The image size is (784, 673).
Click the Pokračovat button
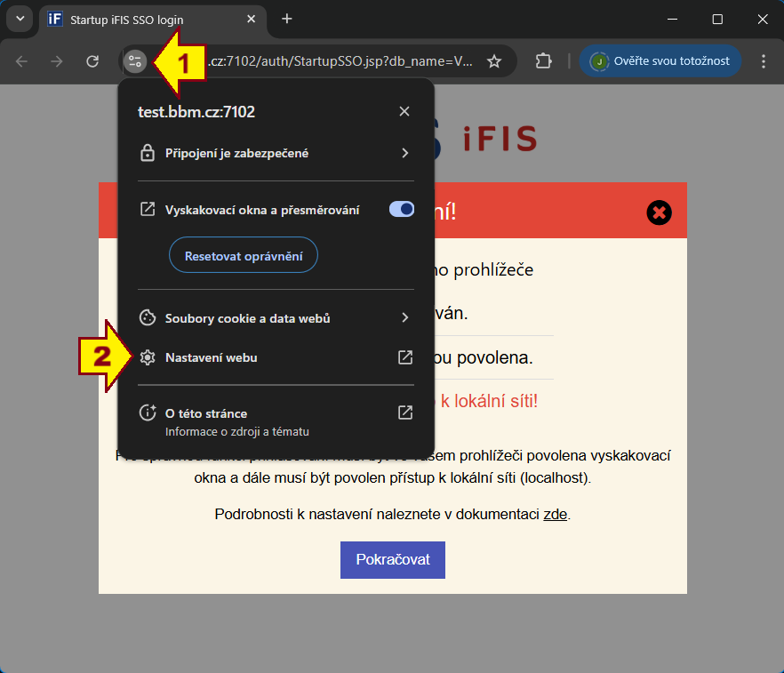(x=393, y=559)
